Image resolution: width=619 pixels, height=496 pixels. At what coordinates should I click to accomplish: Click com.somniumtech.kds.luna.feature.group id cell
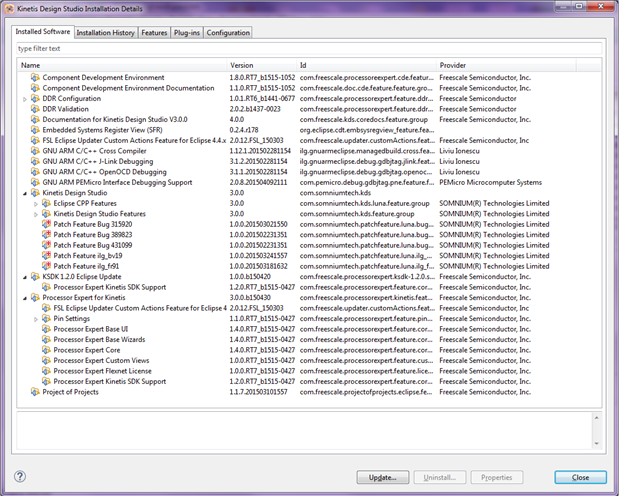(364, 203)
